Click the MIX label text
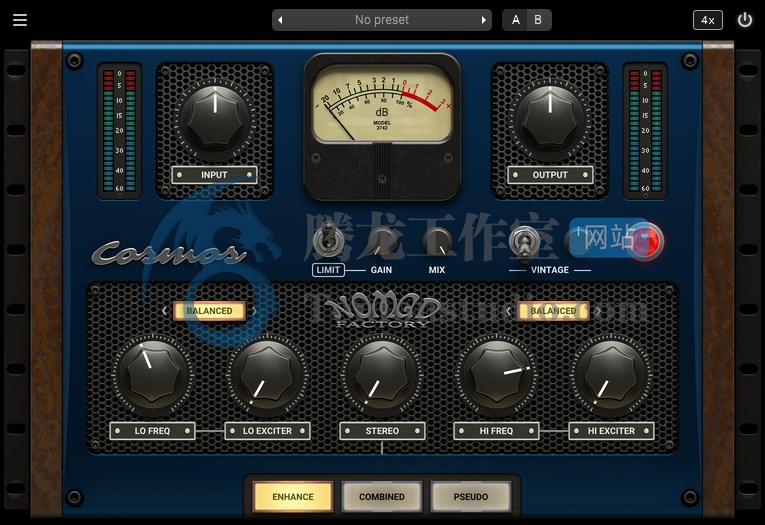The height and width of the screenshot is (525, 765). tap(437, 270)
